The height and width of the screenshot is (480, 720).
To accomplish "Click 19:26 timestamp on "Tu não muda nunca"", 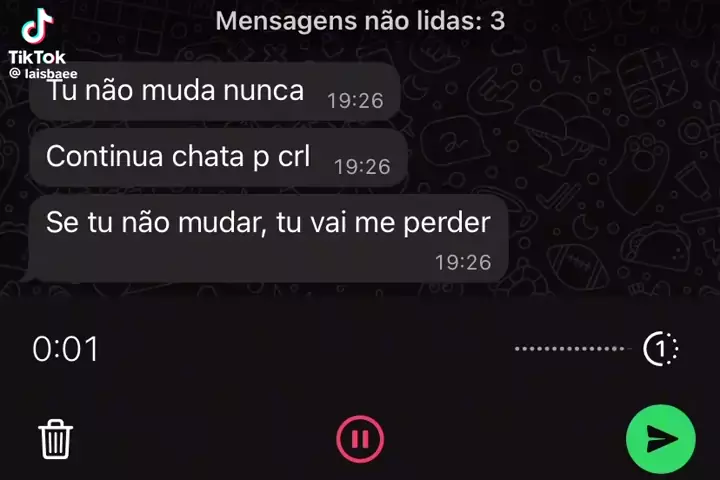I will tap(355, 101).
